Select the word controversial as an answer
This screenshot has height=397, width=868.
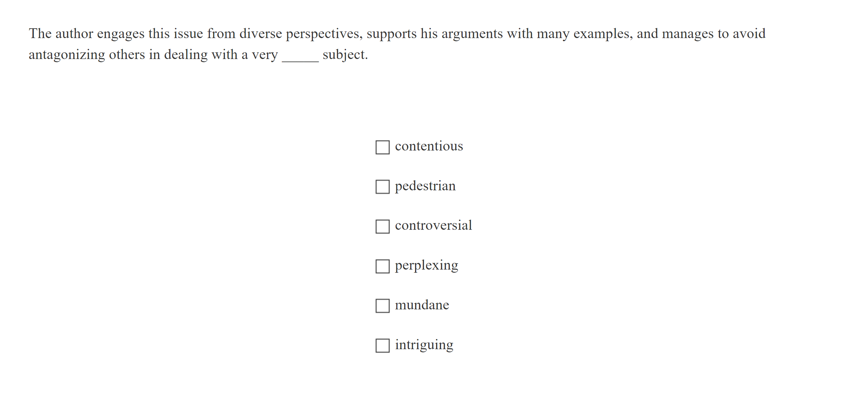click(434, 226)
